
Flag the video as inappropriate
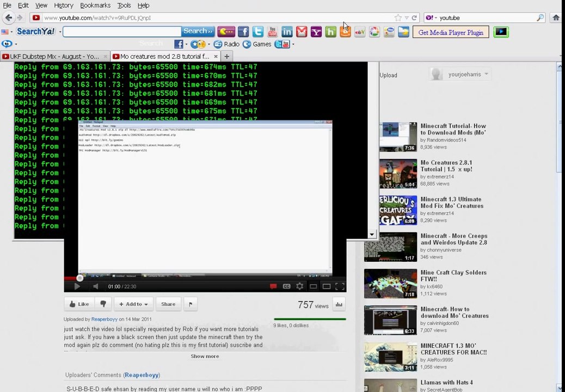tap(191, 304)
